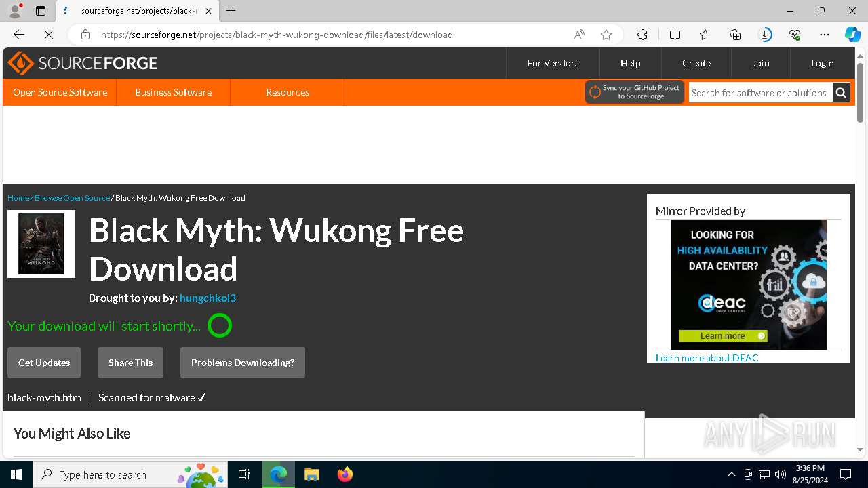Follow the Home breadcrumb link

[x=18, y=198]
